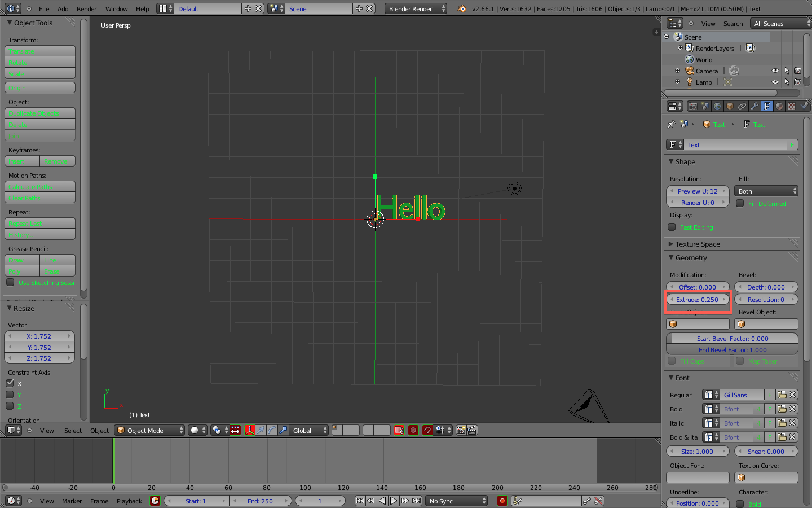Viewport: 812px width, 508px height.
Task: Enable the Fill Deformed checkbox
Action: (740, 203)
